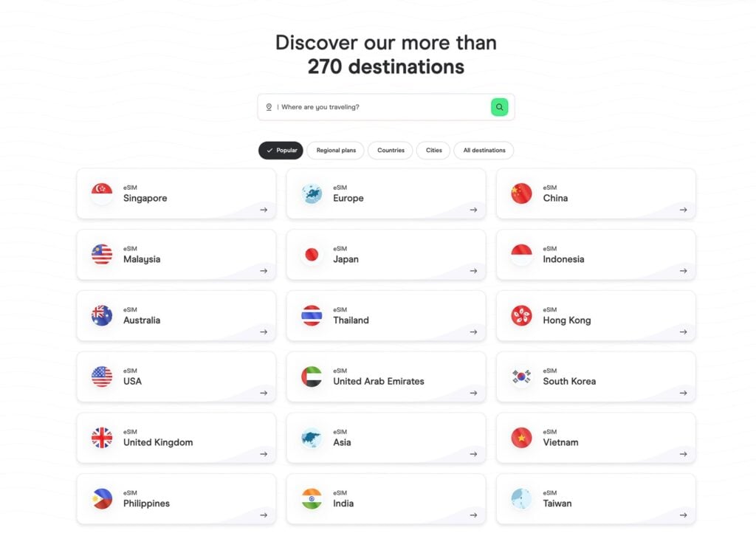Expand the Vietnam eSIM card arrow
756x553 pixels.
pos(681,453)
